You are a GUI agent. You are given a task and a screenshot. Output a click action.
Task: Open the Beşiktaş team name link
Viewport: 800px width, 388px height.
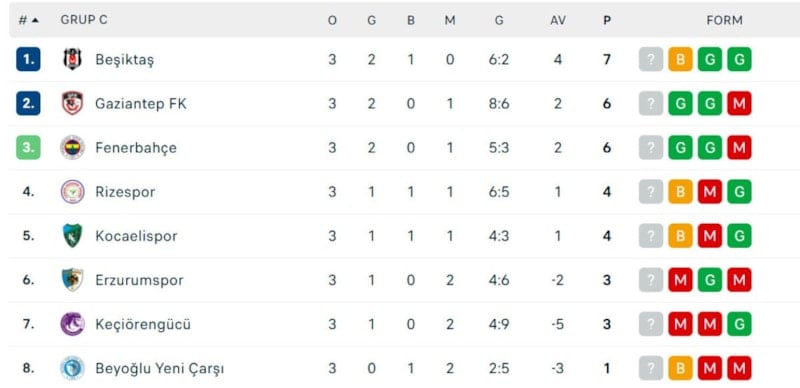pos(124,60)
